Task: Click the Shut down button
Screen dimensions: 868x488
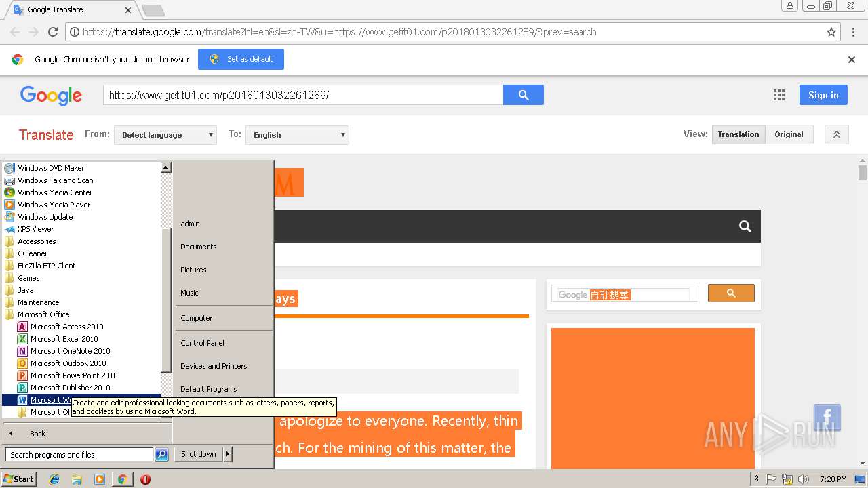Action: pyautogui.click(x=199, y=454)
